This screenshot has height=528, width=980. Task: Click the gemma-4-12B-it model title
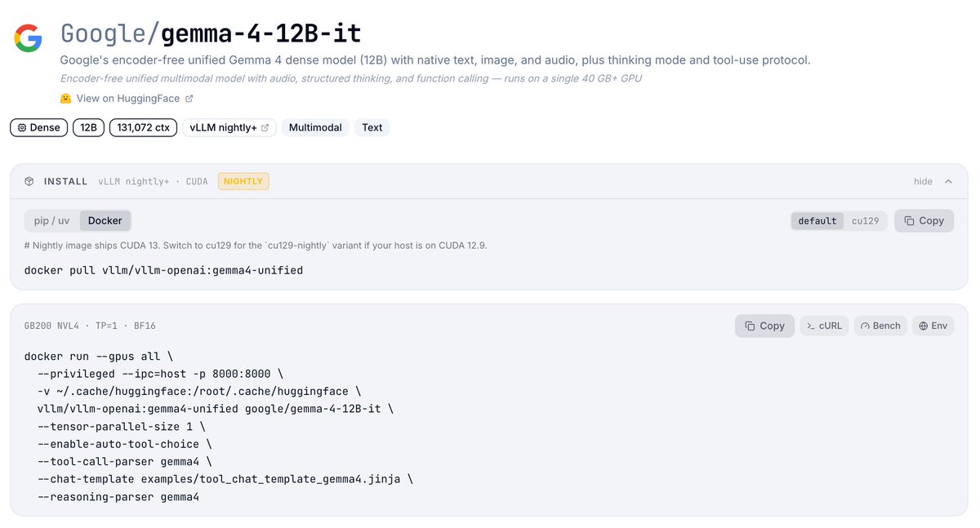(x=261, y=33)
